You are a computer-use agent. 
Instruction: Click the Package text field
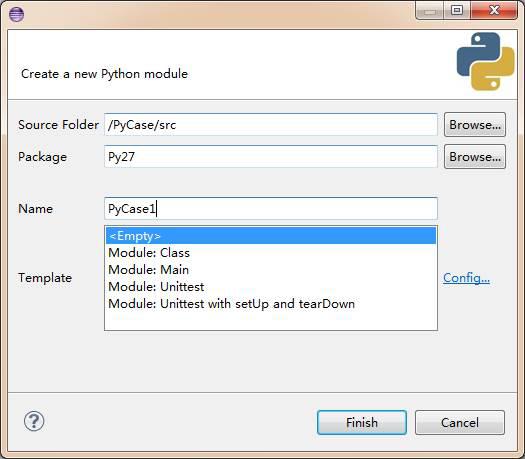pos(271,157)
